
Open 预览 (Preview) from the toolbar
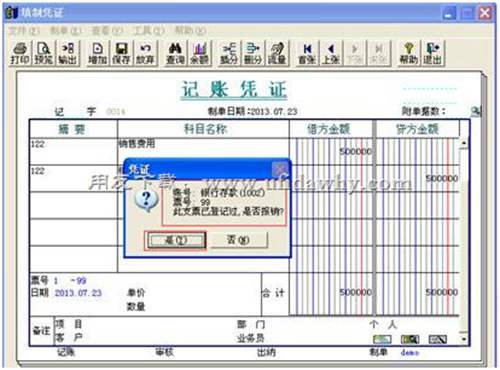pos(44,53)
